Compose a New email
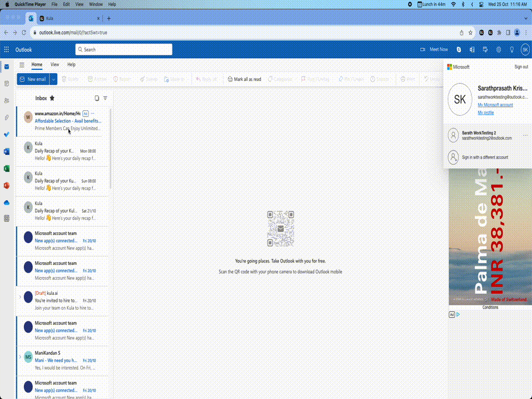The image size is (532, 399). tap(33, 79)
